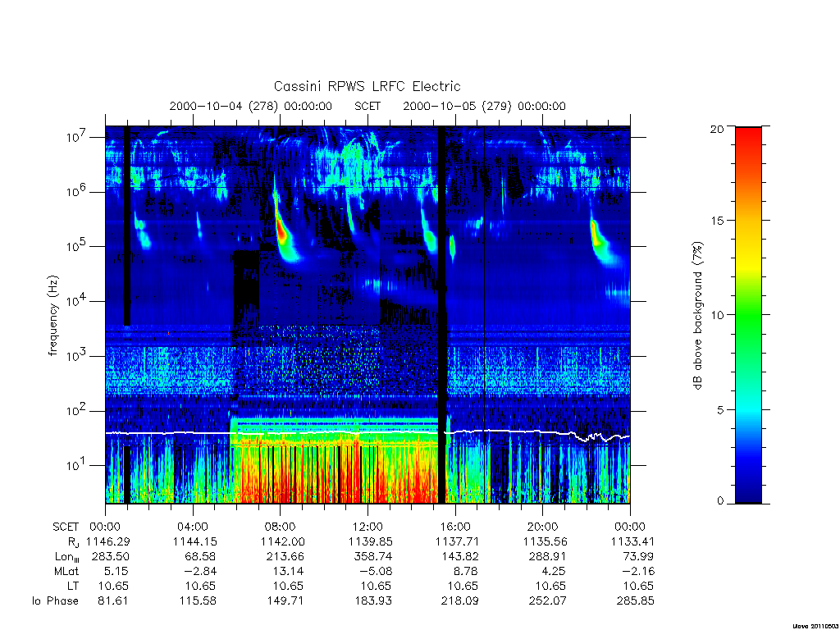Click the 'dB above background (7%)' label
The width and height of the screenshot is (840, 630).
coord(697,316)
